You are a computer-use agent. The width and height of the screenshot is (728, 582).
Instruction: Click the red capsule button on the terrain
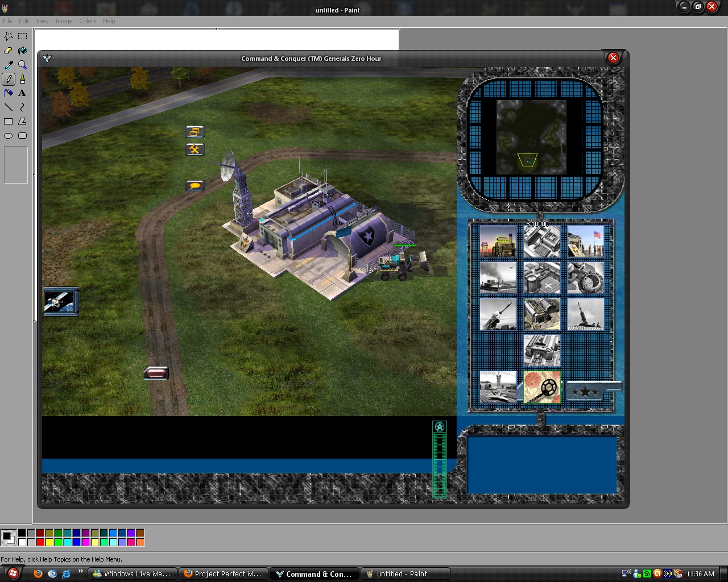(156, 373)
